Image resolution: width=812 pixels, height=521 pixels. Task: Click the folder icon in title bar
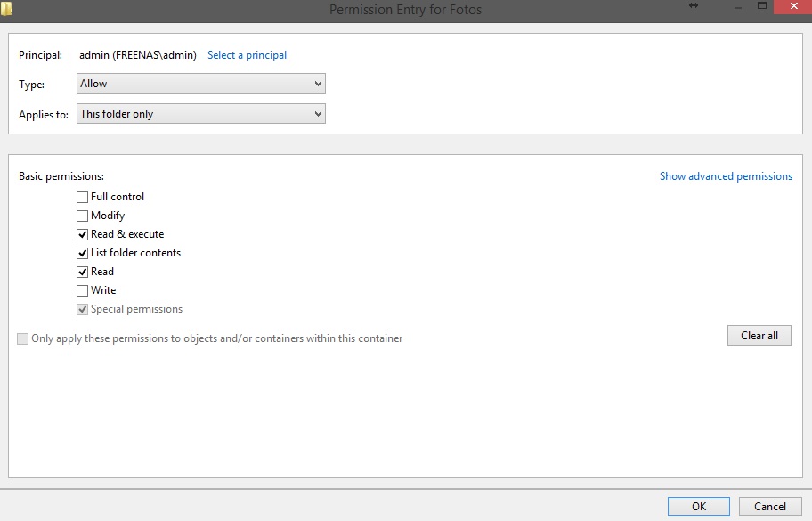[6, 9]
